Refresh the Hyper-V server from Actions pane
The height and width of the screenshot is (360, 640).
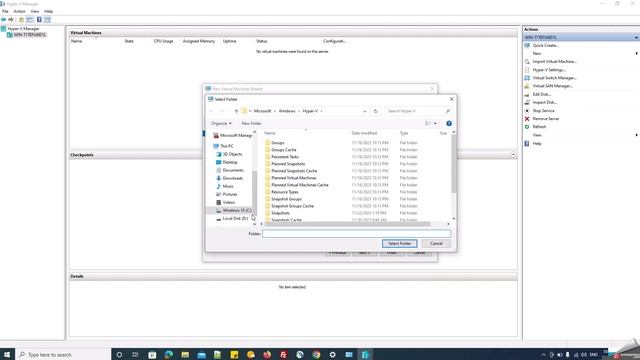click(539, 127)
